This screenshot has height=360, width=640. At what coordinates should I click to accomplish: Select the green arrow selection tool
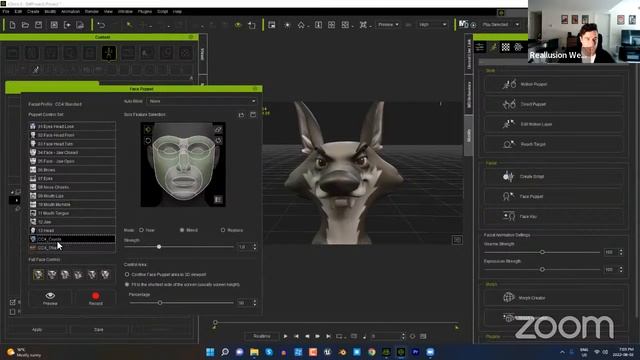129,25
